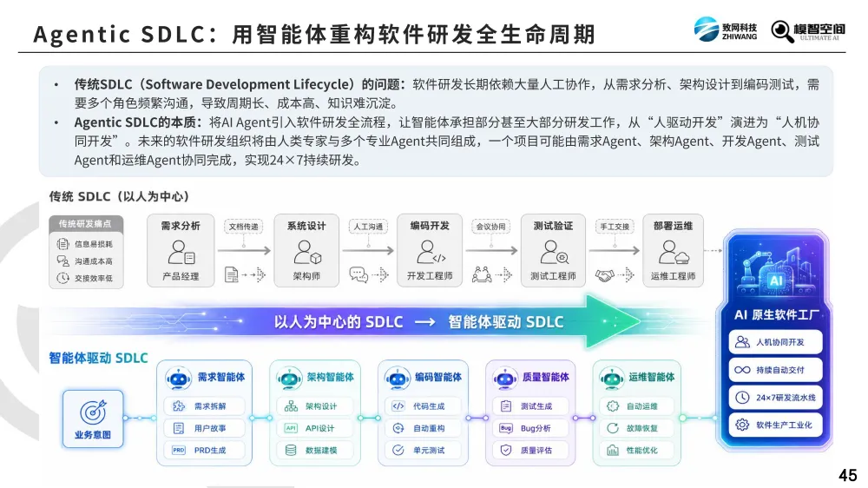Click the speech bubbles icon under 人工沟通
Viewport: 868px width, 488px height.
point(358,274)
